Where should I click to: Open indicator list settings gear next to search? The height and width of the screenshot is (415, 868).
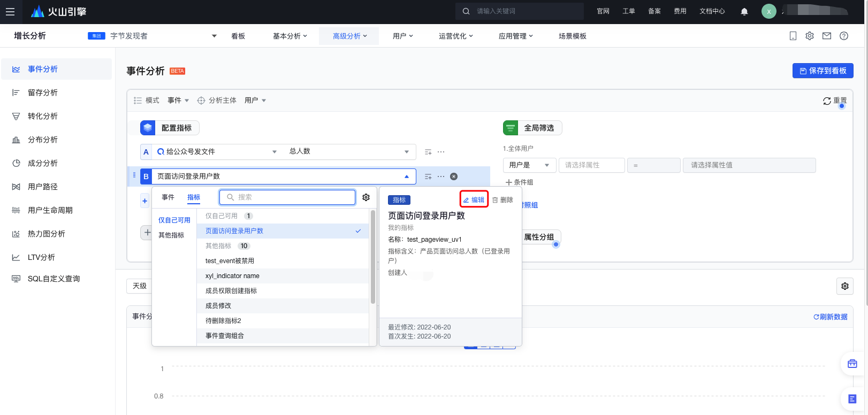366,197
